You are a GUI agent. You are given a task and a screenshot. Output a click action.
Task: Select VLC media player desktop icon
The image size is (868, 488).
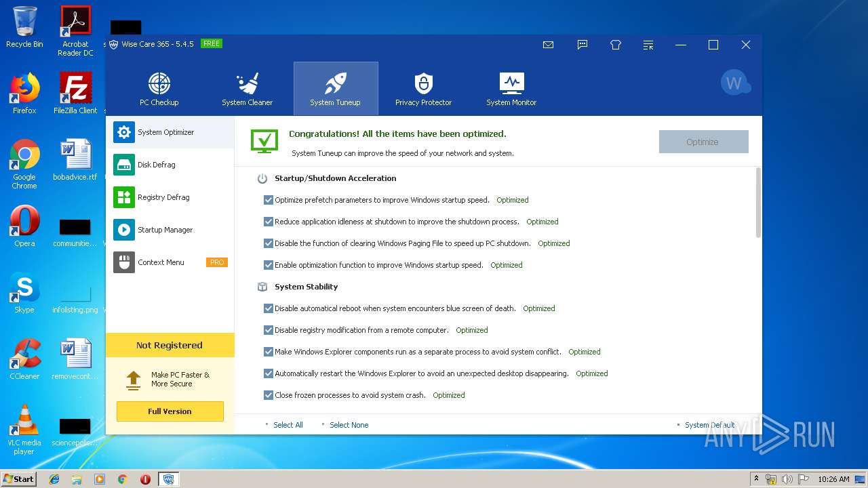point(24,430)
